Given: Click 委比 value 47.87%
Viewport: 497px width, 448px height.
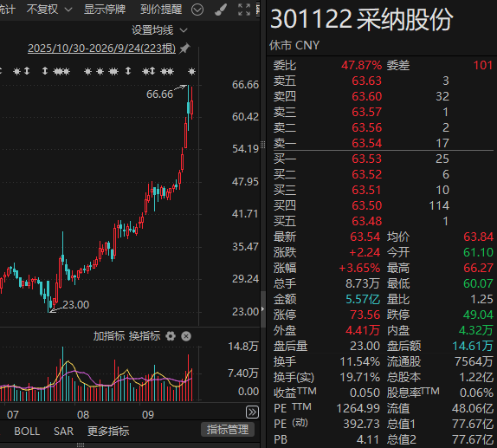Looking at the screenshot, I should tap(361, 65).
